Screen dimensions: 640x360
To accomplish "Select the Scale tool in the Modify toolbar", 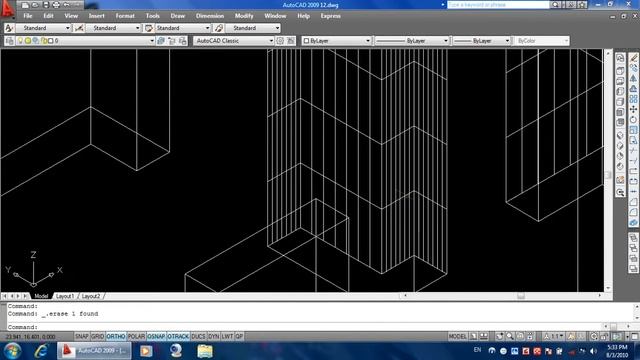I will click(x=633, y=130).
